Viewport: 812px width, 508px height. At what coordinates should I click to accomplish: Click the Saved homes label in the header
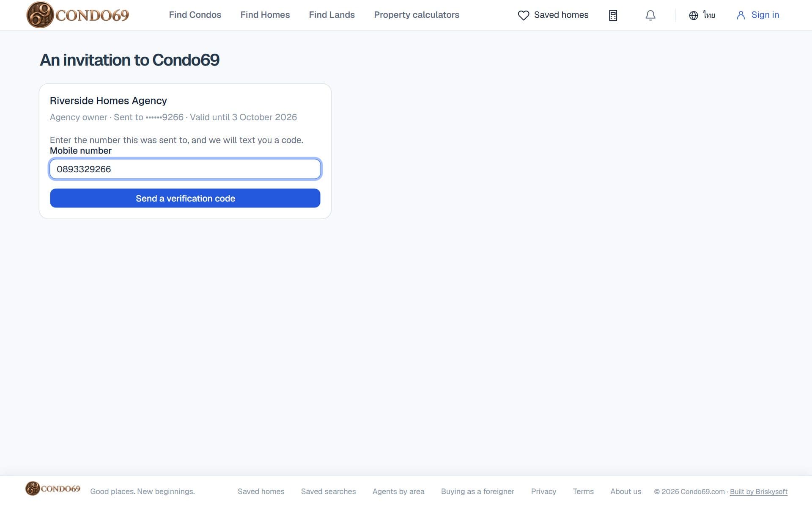[561, 15]
